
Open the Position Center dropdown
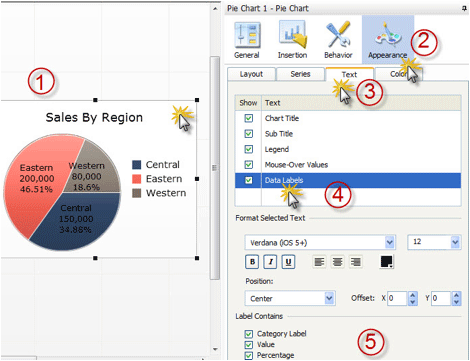tap(290, 298)
